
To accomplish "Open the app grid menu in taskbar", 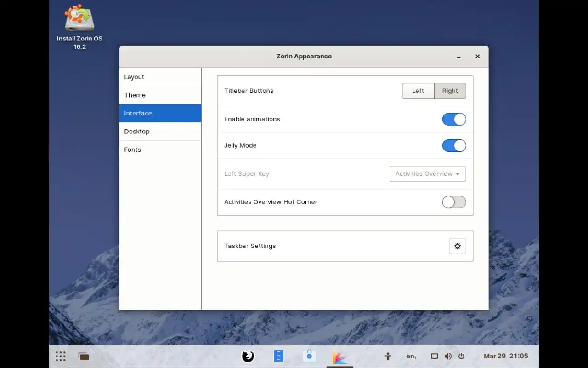I will coord(61,356).
